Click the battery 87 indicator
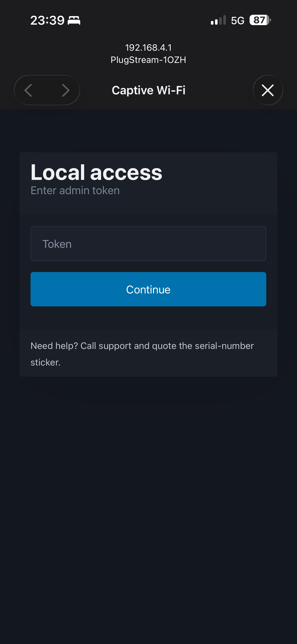 [260, 20]
